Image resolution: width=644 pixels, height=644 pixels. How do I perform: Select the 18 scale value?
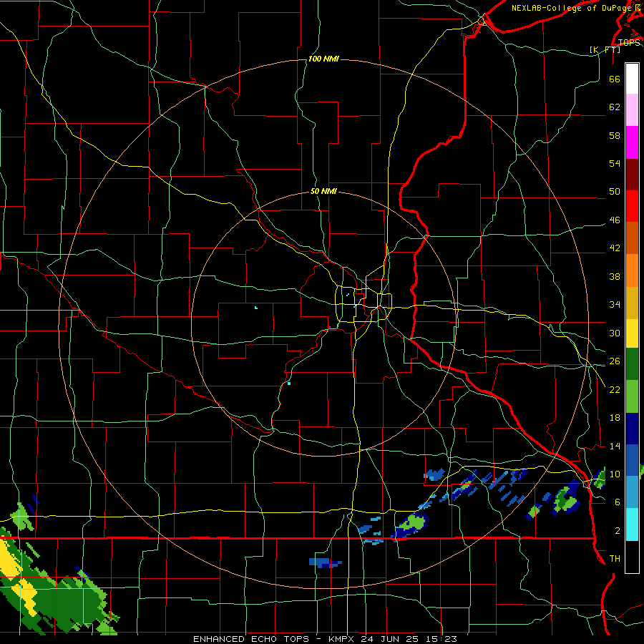(x=615, y=418)
